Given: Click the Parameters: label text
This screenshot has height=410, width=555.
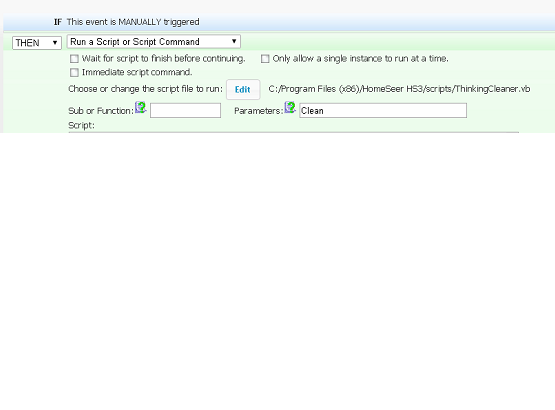Looking at the screenshot, I should 259,111.
